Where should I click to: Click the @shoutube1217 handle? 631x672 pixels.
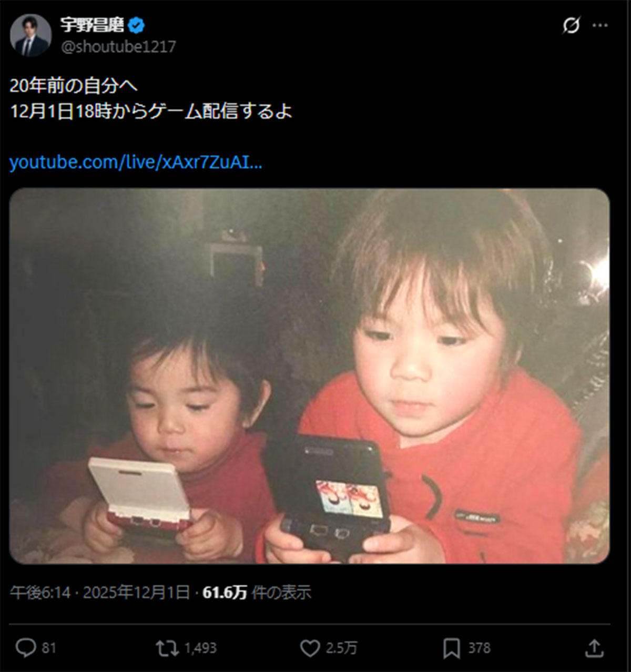pos(118,47)
